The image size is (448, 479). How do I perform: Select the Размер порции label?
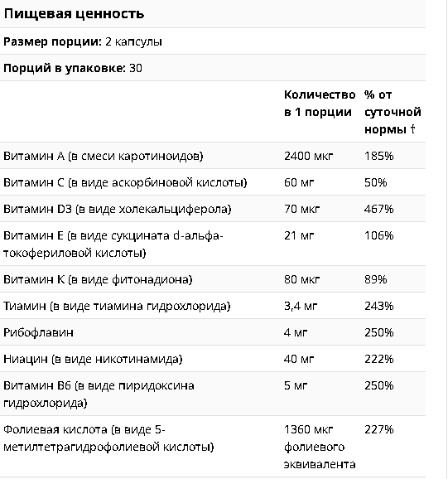(52, 41)
